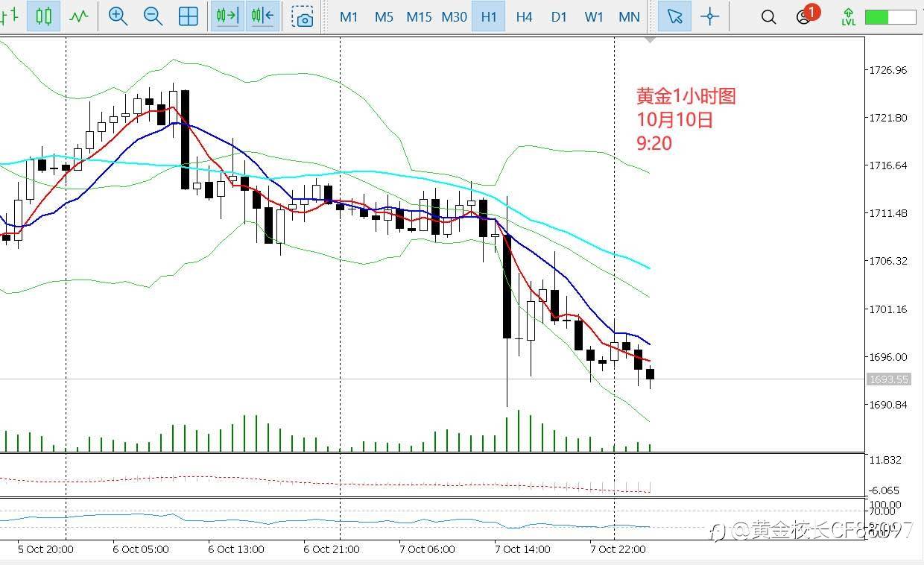Tile chart windows with grid icon
The height and width of the screenshot is (565, 924).
point(189,16)
